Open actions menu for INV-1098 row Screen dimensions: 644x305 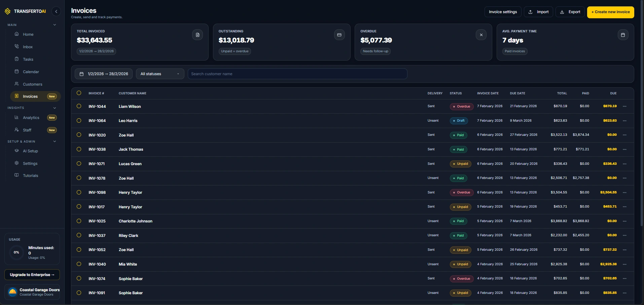(624, 192)
